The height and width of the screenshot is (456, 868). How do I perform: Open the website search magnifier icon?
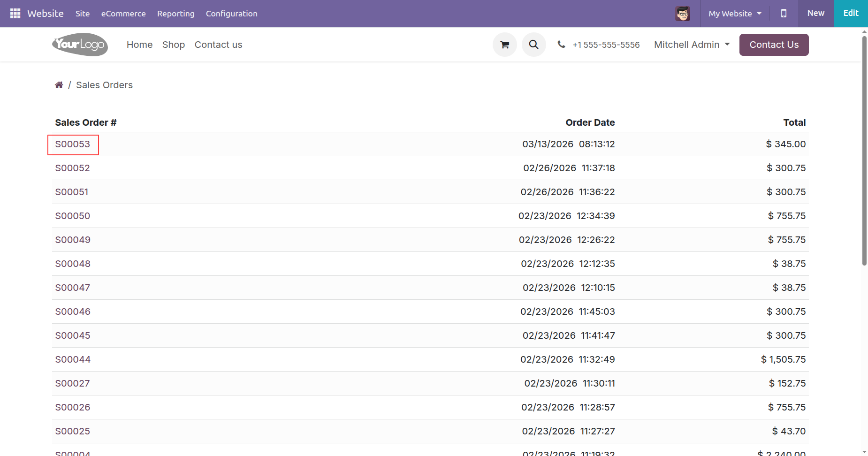point(533,45)
